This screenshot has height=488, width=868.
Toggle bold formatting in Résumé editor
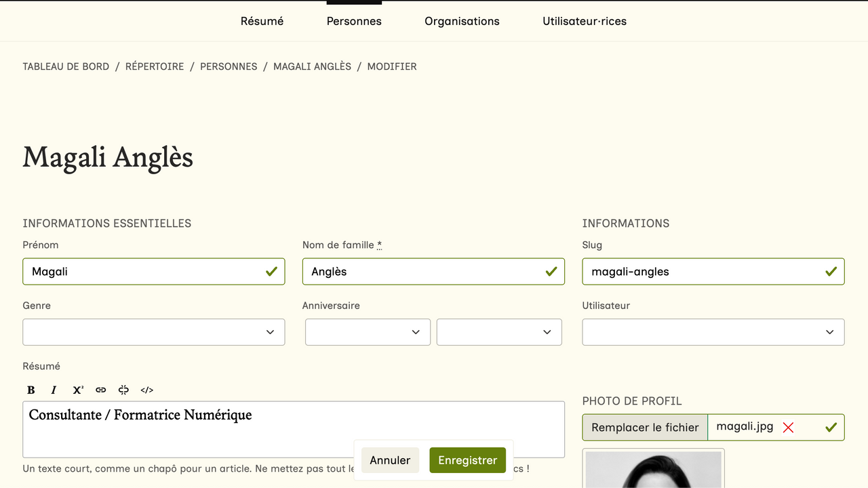click(31, 390)
